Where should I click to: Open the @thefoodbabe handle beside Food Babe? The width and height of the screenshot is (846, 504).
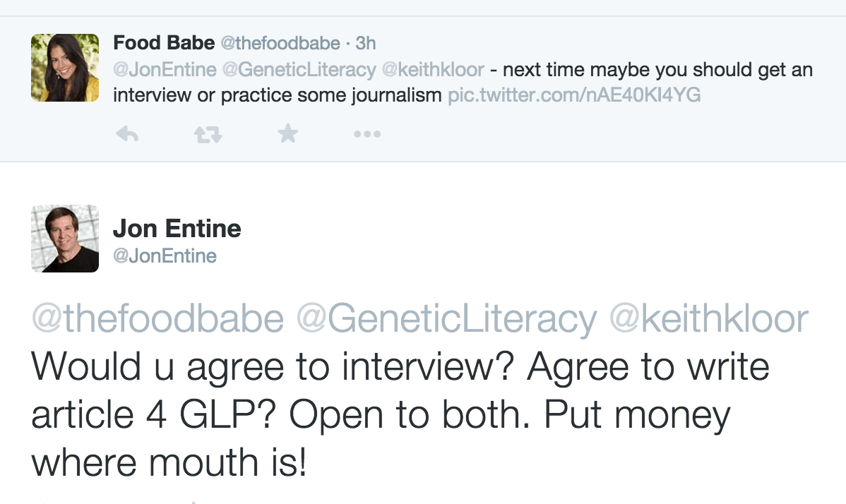point(280,43)
